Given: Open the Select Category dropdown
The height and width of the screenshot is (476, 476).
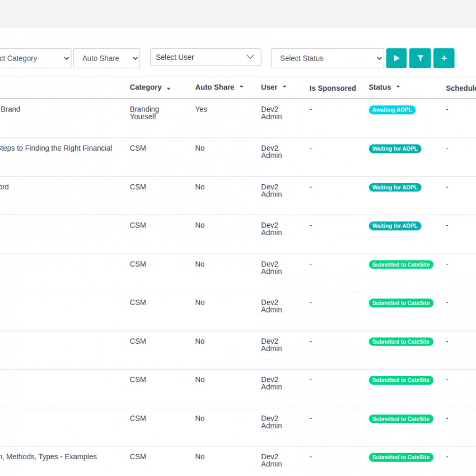Looking at the screenshot, I should [34, 58].
